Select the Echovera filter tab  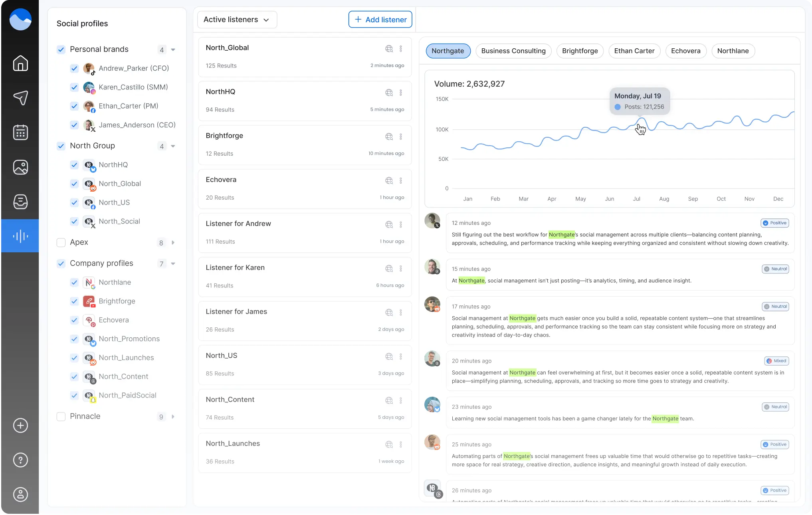(x=685, y=51)
